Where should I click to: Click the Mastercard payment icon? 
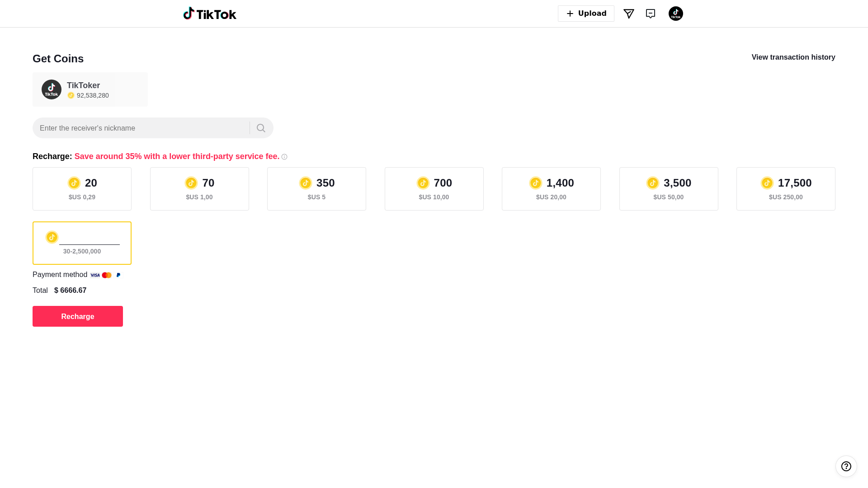tap(107, 275)
